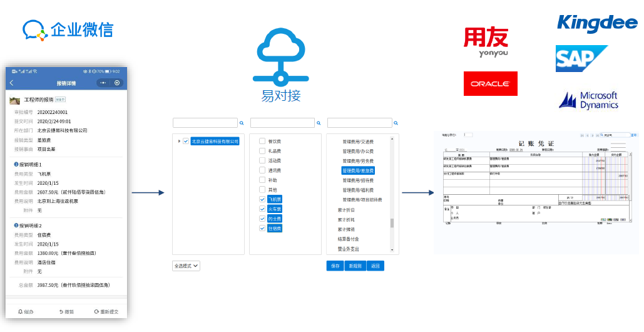Click search icon beside third search box

(396, 123)
